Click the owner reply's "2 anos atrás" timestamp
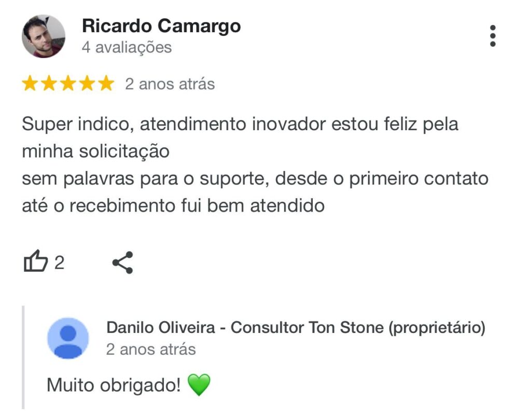531x420 pixels. click(x=151, y=349)
